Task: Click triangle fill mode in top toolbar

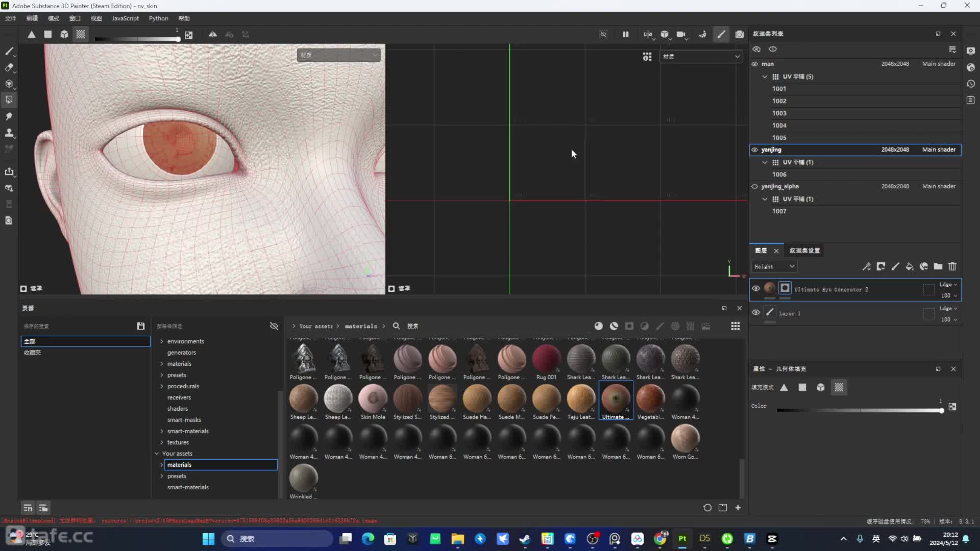Action: click(32, 34)
